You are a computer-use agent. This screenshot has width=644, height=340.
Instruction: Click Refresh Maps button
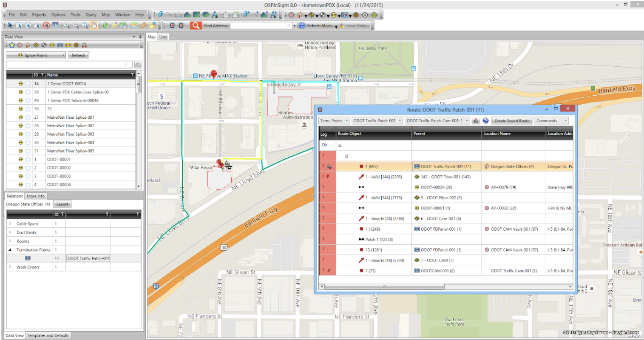click(x=318, y=26)
